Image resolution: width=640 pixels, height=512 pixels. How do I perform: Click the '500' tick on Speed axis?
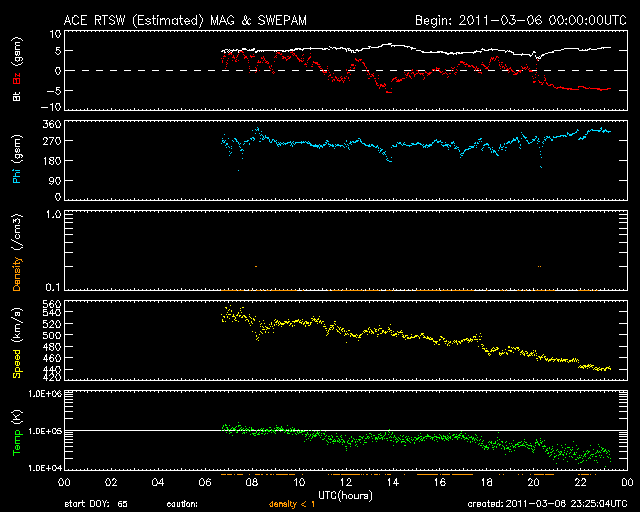click(x=52, y=335)
